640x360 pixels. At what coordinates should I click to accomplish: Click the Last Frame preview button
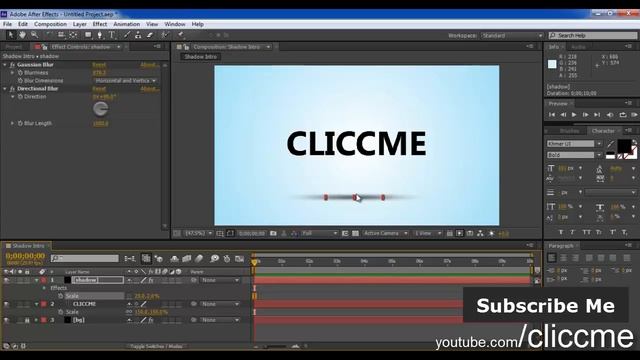pos(597,115)
